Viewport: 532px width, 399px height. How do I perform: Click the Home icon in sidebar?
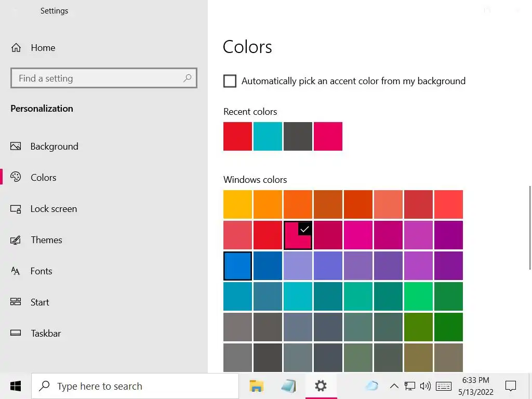tap(16, 48)
